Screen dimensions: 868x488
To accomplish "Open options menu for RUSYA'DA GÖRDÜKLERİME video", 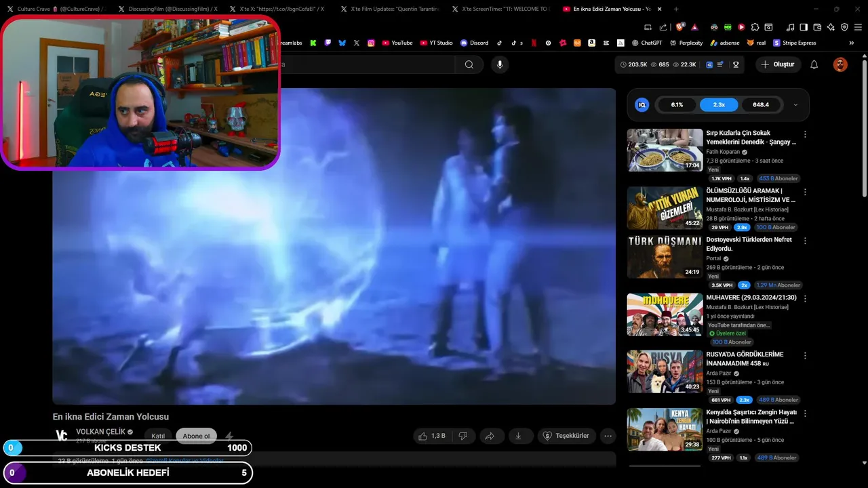I will tap(805, 356).
